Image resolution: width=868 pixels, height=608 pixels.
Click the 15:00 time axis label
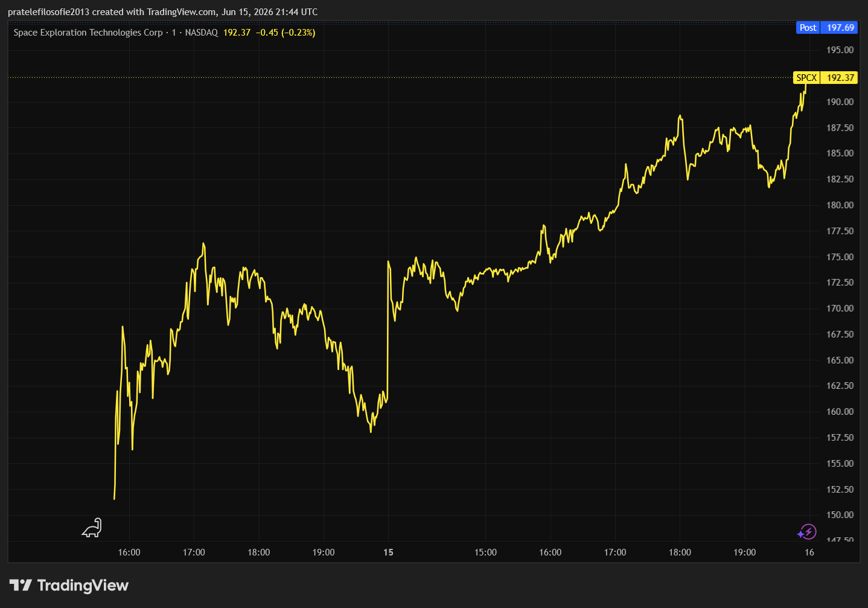coord(485,552)
